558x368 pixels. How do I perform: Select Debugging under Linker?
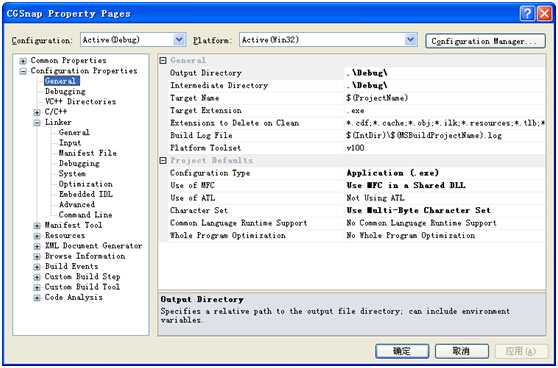coord(79,163)
